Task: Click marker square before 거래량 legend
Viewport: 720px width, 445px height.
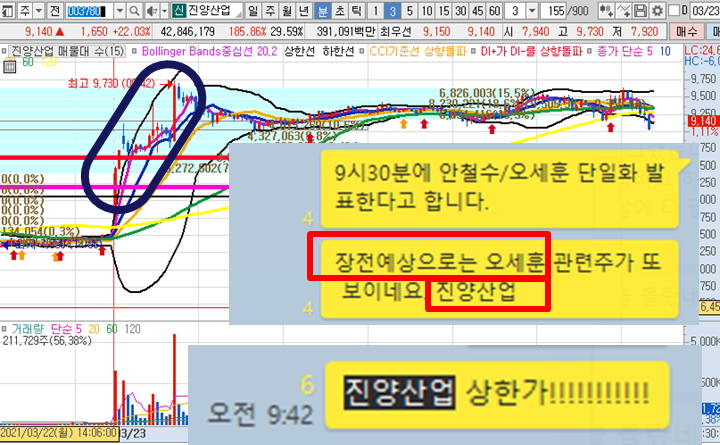Action: [x=5, y=329]
